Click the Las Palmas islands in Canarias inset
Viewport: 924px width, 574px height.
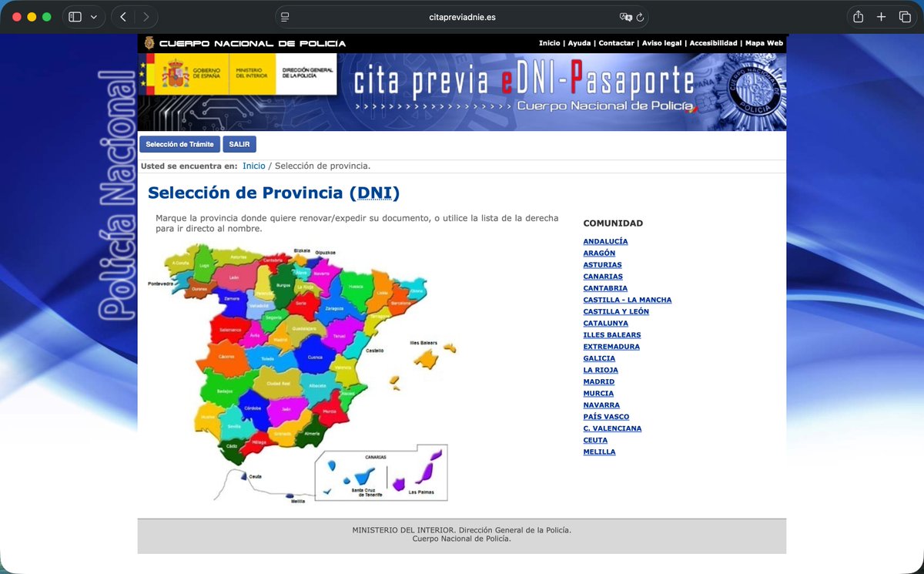point(420,472)
